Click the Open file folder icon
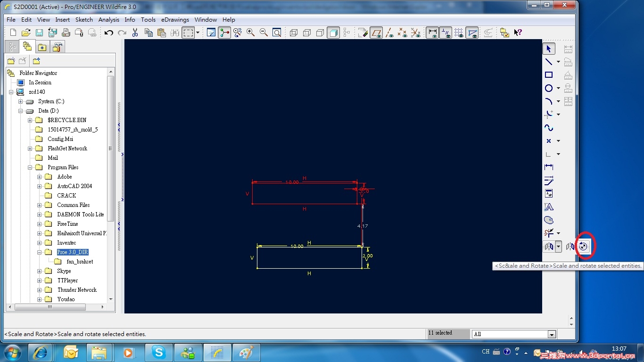 pyautogui.click(x=26, y=33)
